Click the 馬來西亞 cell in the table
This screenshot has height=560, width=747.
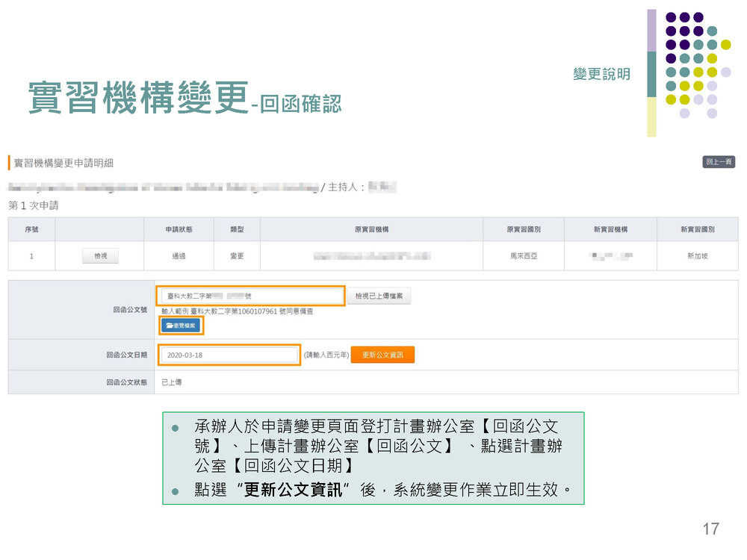[x=523, y=256]
